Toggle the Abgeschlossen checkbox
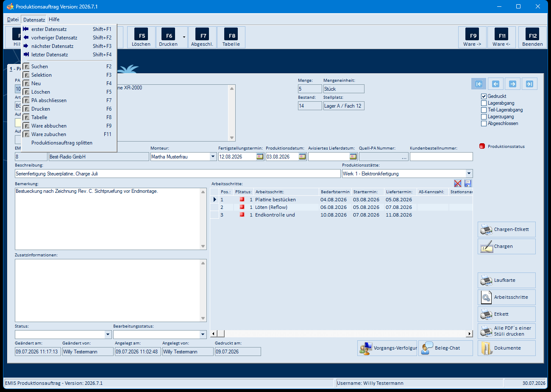 pos(484,123)
